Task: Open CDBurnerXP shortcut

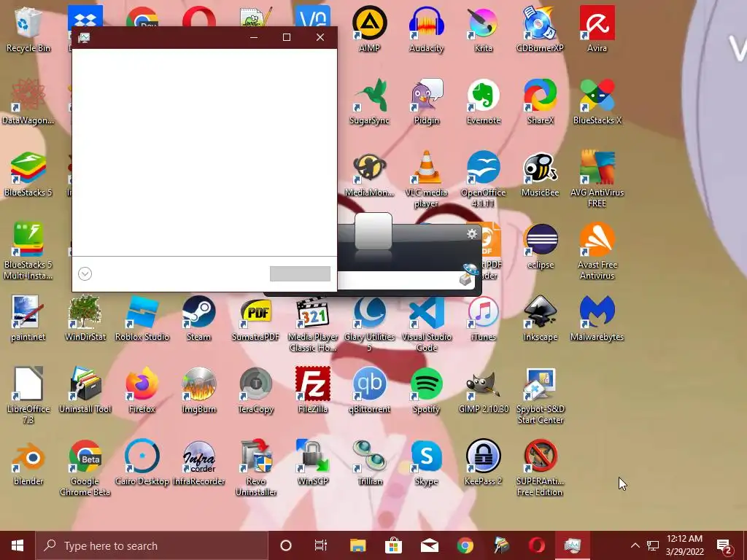Action: [x=540, y=29]
